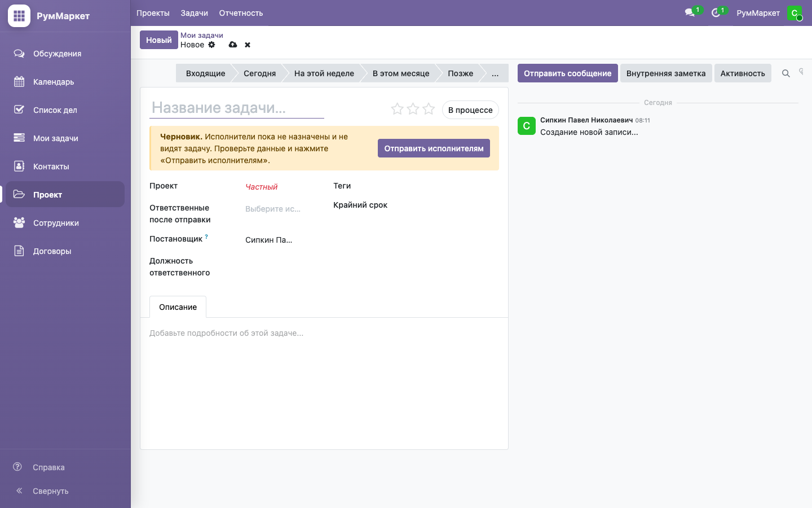Open the user avatar menu in top bar
Viewport: 812px width, 508px height.
795,13
